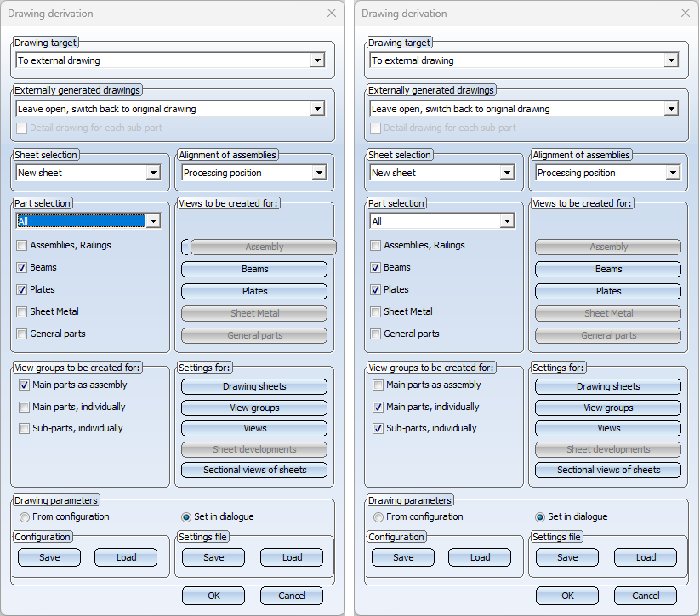
Task: Check Sub-parts, individually in left dialog
Action: click(x=24, y=428)
